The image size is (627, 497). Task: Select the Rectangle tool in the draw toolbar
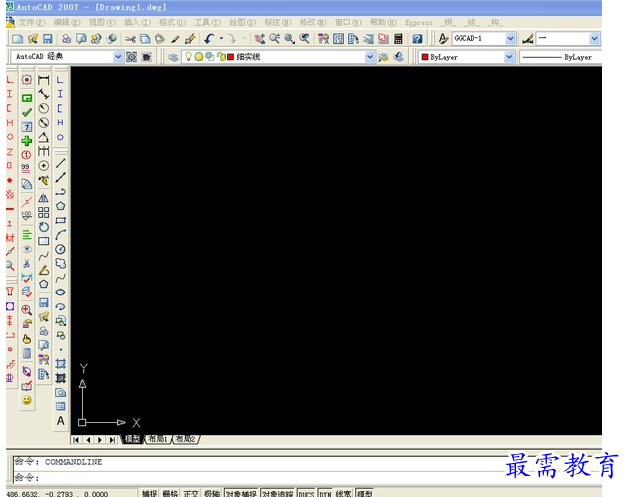click(x=60, y=220)
